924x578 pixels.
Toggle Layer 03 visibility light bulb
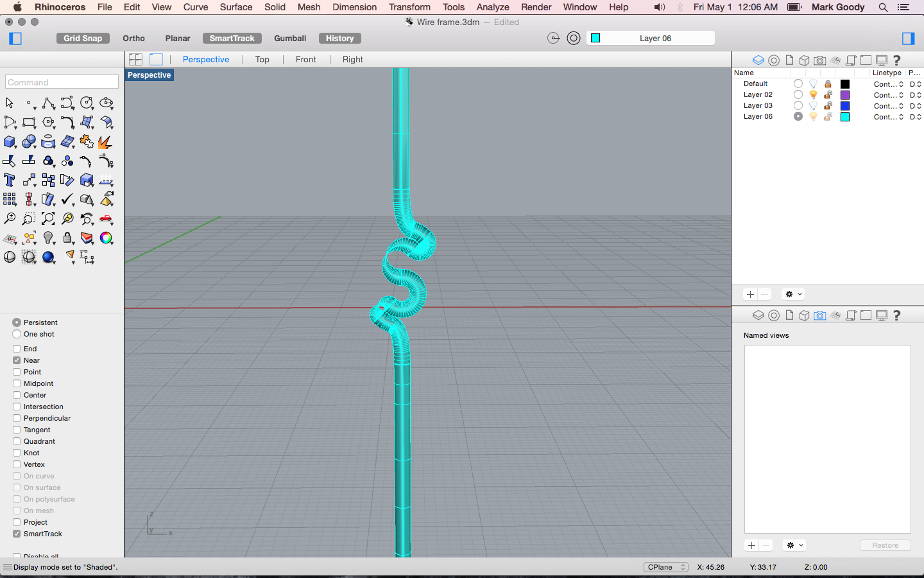(x=813, y=106)
